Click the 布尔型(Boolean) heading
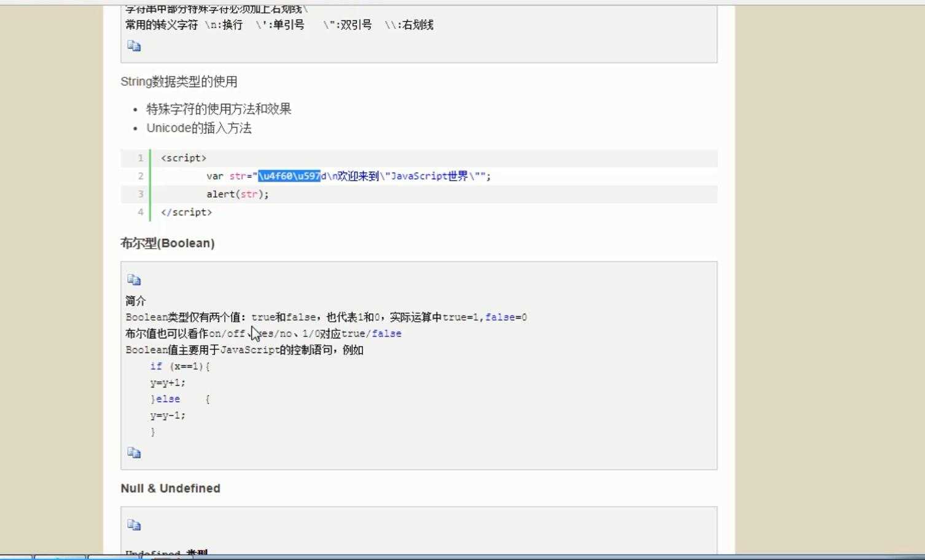Viewport: 925px width, 560px height. click(168, 243)
